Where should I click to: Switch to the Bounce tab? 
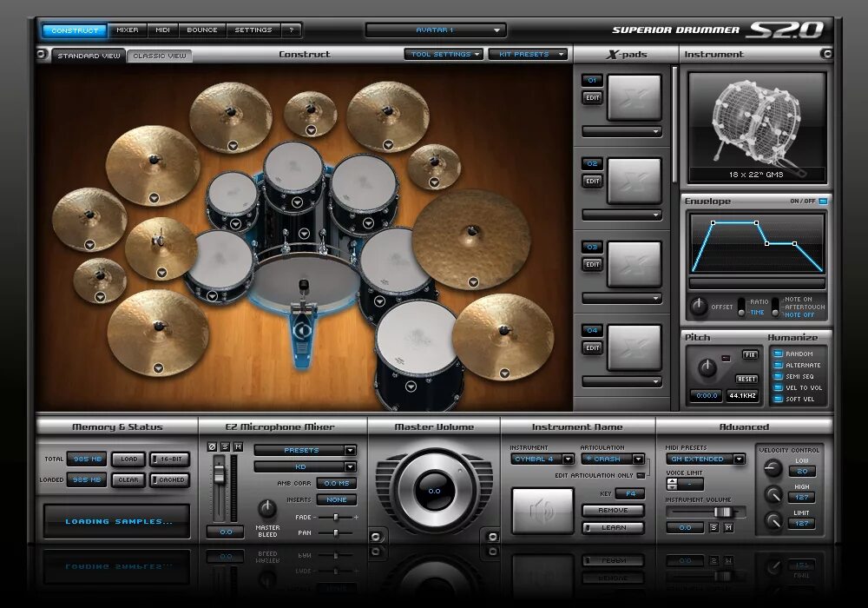(x=202, y=30)
